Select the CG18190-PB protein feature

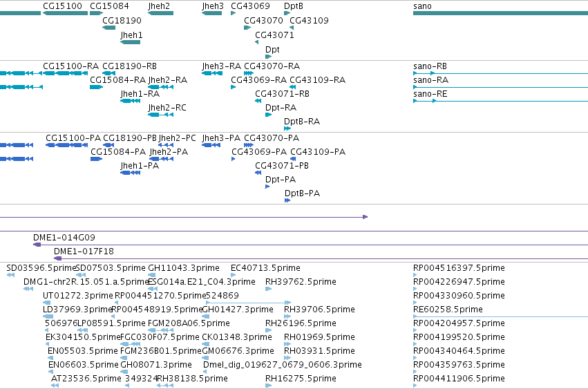[x=108, y=145]
